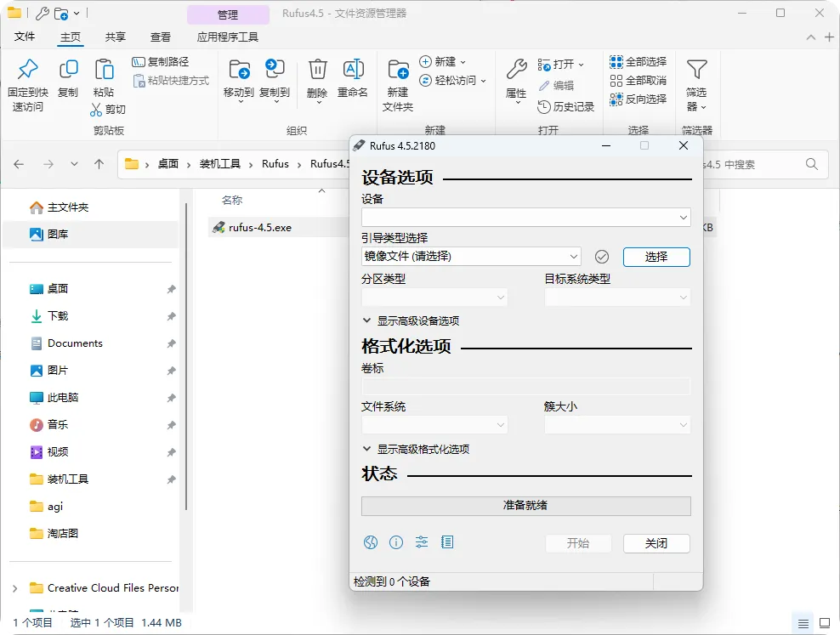The image size is (840, 635).
Task: Click the 选择 button in Rufus
Action: (656, 257)
